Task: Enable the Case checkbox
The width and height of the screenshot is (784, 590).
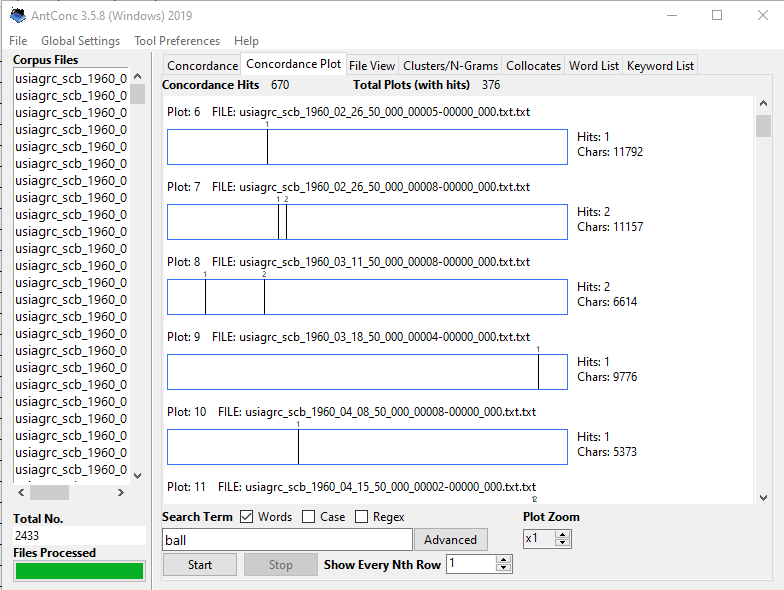Action: (309, 517)
